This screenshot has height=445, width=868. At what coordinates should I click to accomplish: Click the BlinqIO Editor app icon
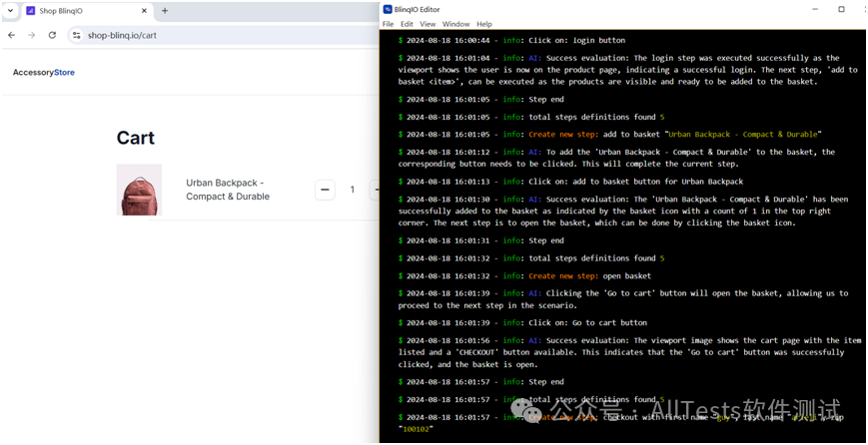tap(388, 9)
